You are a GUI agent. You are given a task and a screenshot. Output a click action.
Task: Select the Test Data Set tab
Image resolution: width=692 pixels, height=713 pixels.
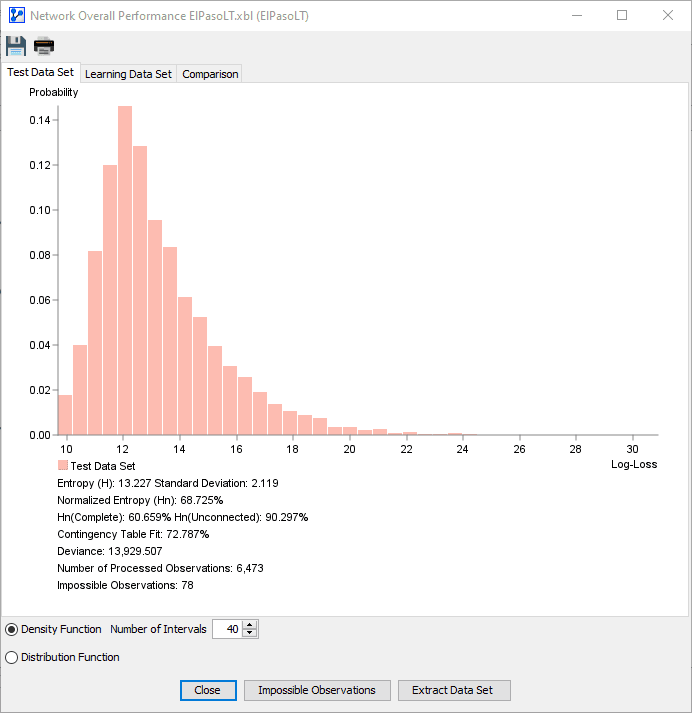[40, 72]
